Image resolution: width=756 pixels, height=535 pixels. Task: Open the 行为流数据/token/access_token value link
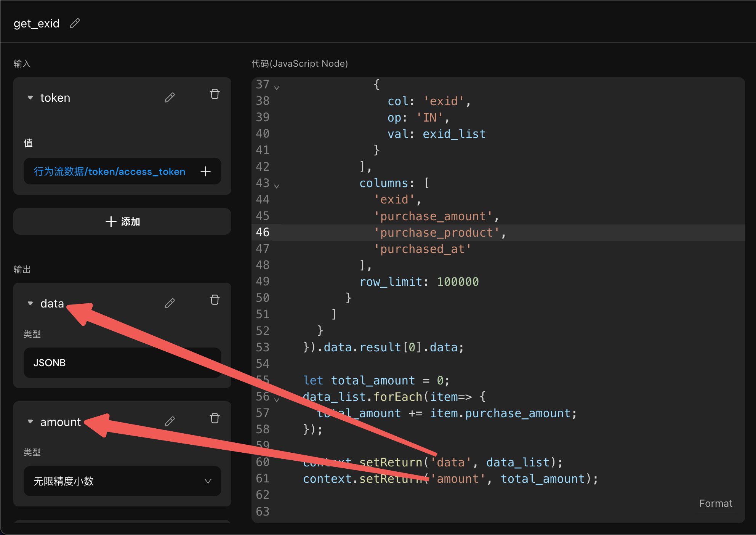(110, 171)
